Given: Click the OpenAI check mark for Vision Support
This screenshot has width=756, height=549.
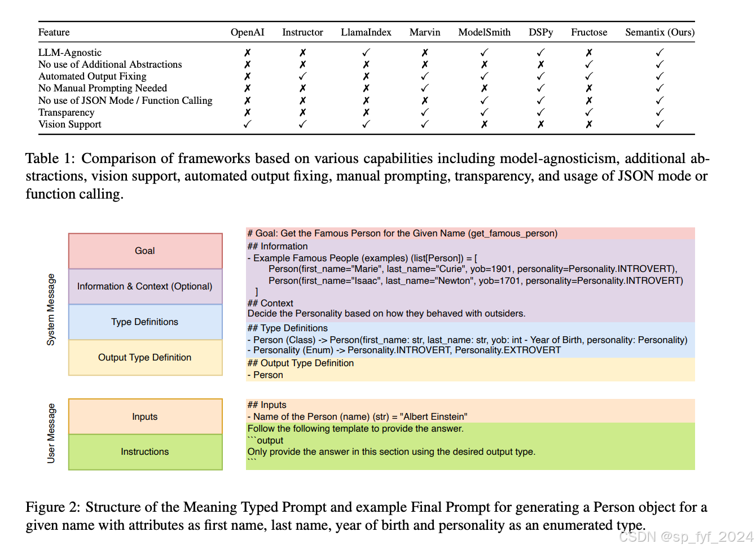Looking at the screenshot, I should click(247, 124).
